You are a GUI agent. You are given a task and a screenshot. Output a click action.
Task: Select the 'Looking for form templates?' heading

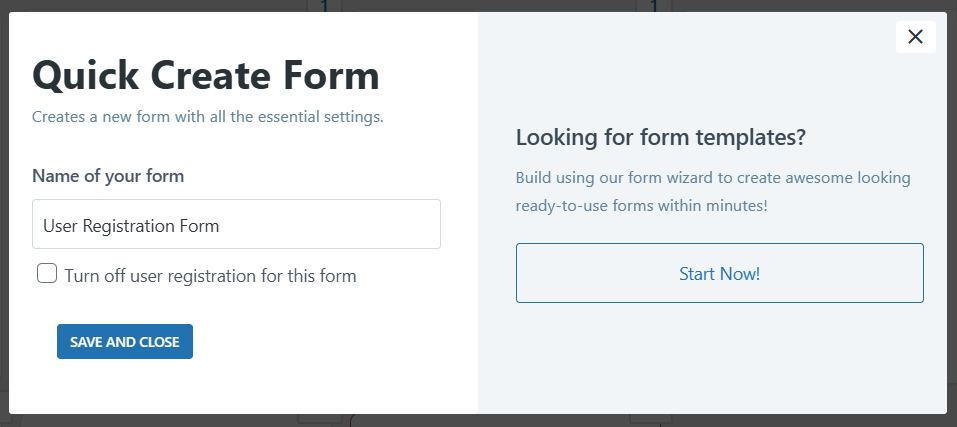661,137
